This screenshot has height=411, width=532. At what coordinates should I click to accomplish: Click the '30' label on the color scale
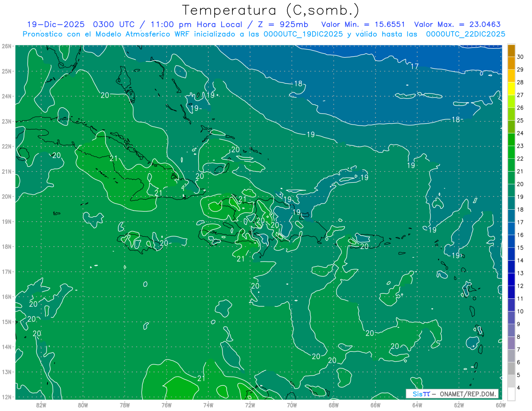(x=520, y=57)
